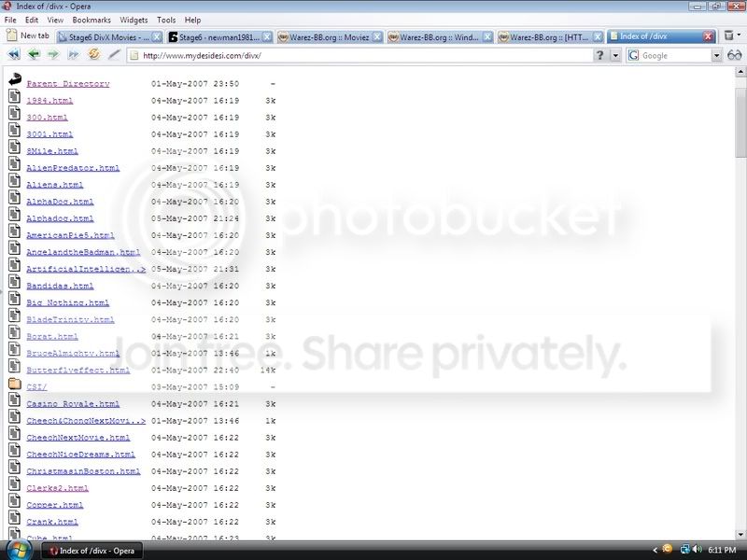The height and width of the screenshot is (560, 747).
Task: Click the 6:11 PM system clock
Action: (722, 550)
